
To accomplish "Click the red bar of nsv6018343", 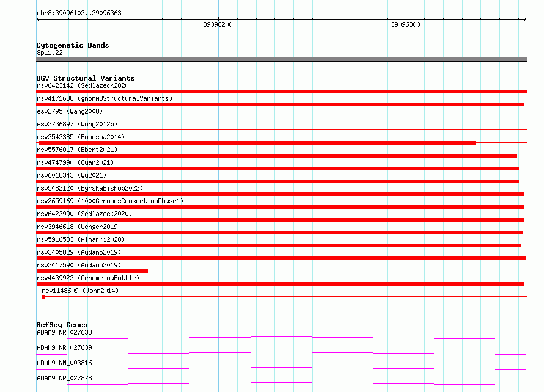I will [x=278, y=181].
